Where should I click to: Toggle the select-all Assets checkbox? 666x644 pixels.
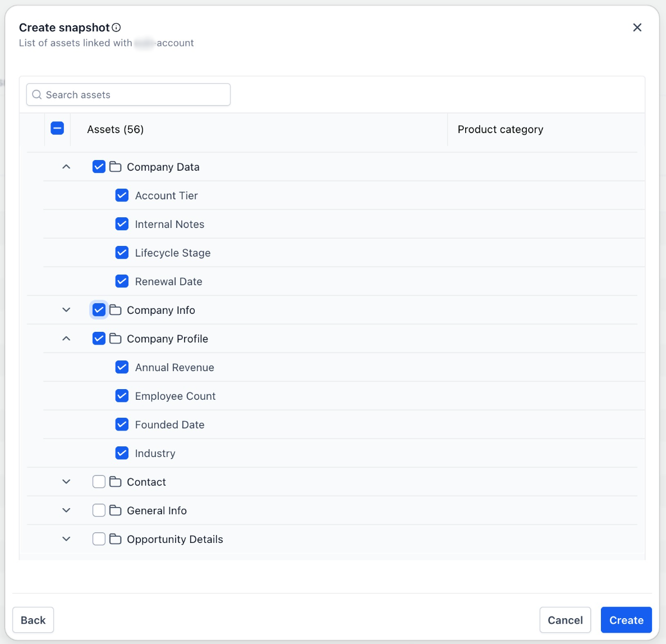(x=57, y=129)
